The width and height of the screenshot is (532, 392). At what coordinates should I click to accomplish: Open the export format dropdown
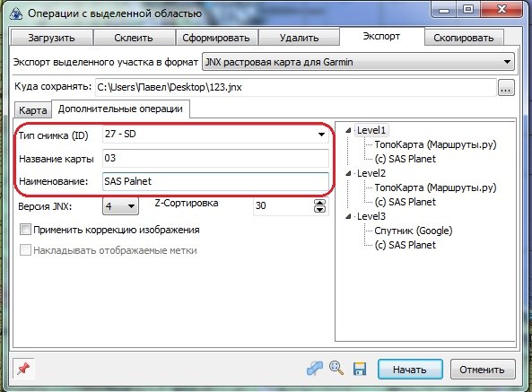[x=358, y=62]
